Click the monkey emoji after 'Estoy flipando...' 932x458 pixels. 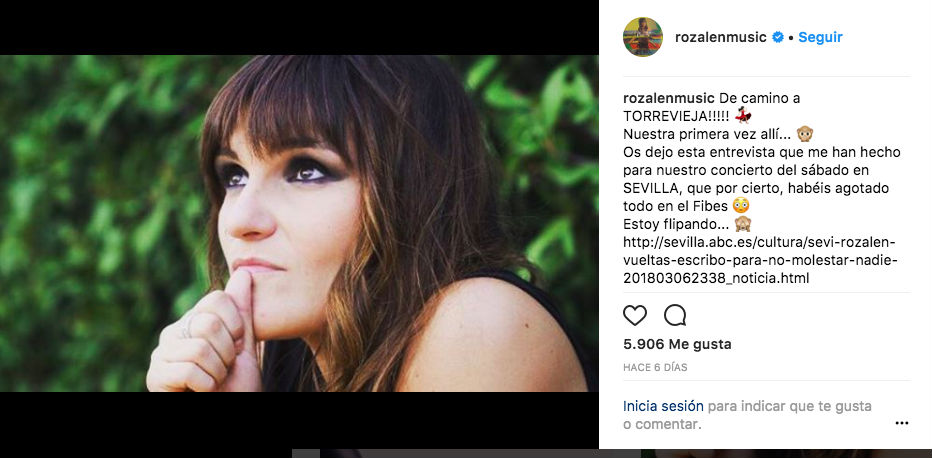click(x=742, y=223)
